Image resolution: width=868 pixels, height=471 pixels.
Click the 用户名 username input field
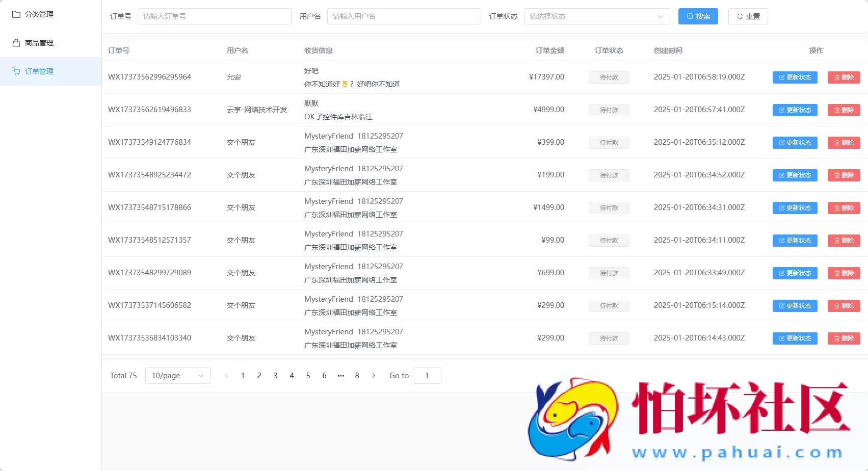(404, 16)
